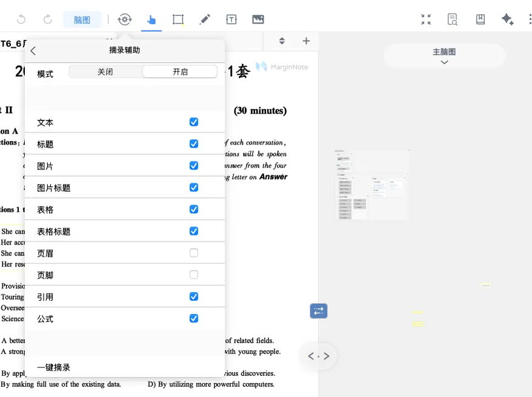Screen dimensions: 532x397
Task: Uncheck the 引用 checkbox
Action: click(194, 297)
